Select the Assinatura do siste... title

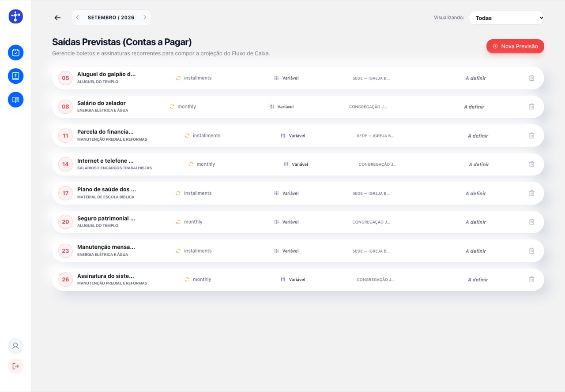105,276
